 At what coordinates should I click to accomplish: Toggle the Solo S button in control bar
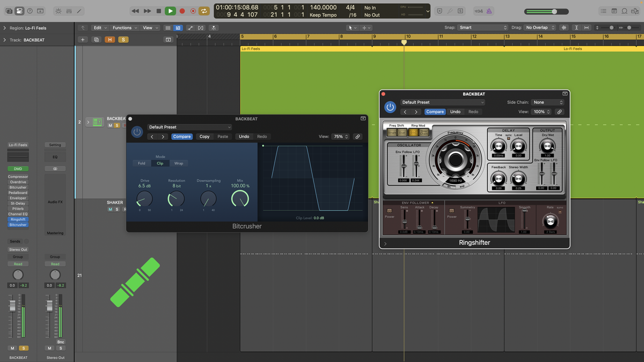click(460, 11)
